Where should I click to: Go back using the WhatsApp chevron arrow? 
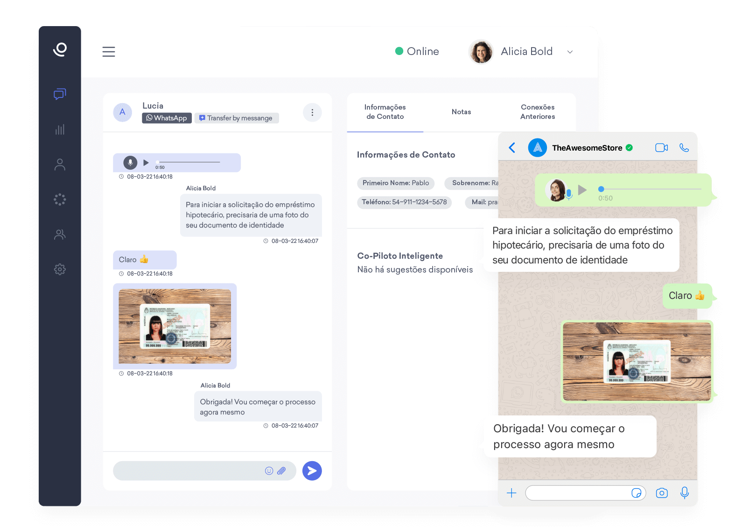coord(512,147)
